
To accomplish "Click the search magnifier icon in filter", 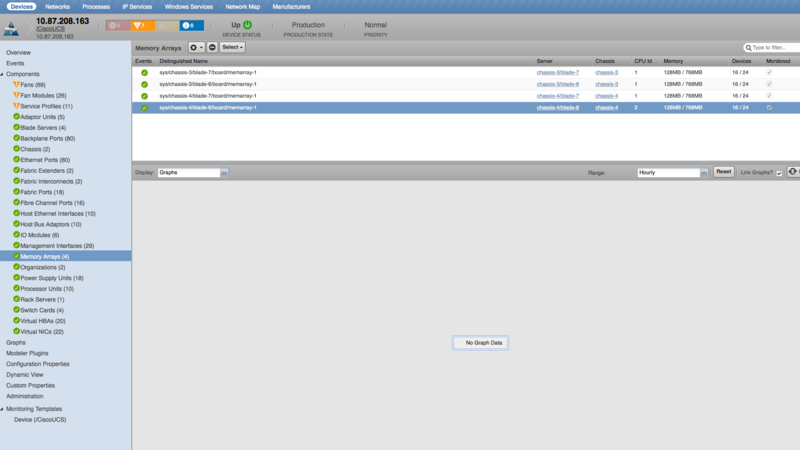I will (x=748, y=47).
